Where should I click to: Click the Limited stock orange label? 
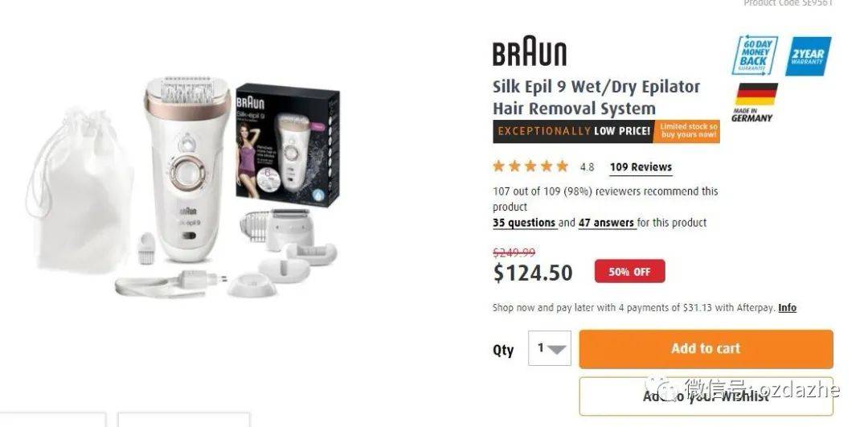(x=687, y=131)
